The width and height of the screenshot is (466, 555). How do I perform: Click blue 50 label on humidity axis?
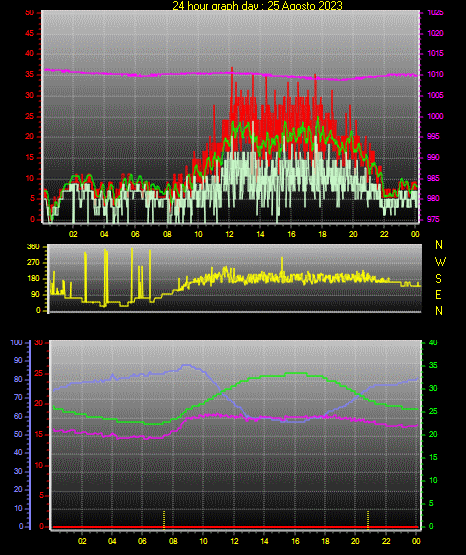coord(18,434)
